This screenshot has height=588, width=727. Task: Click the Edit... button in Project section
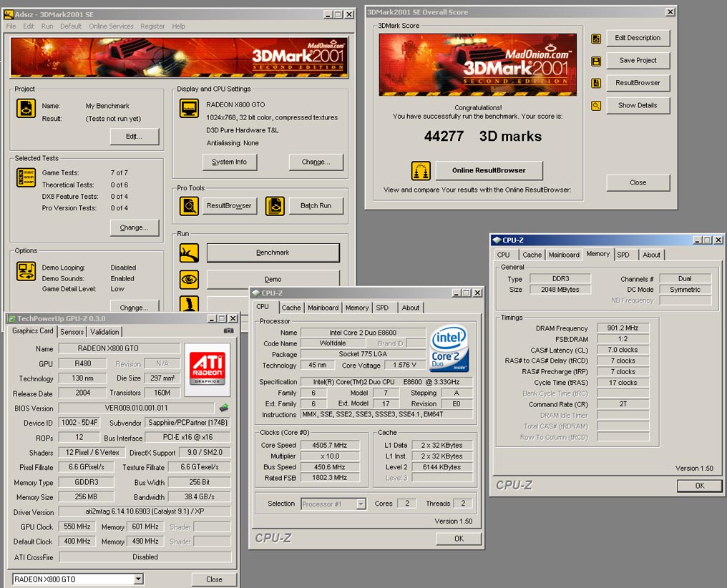(x=135, y=137)
